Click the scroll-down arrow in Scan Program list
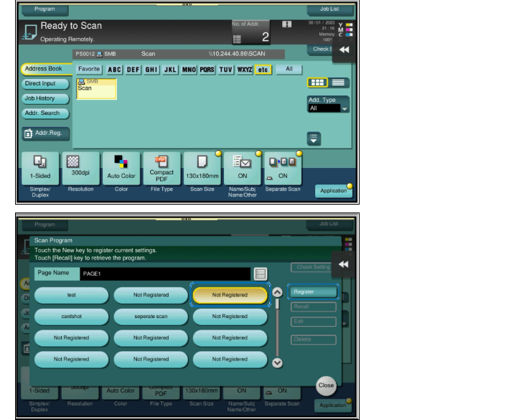Screen dimensions: 529x420 pyautogui.click(x=277, y=363)
